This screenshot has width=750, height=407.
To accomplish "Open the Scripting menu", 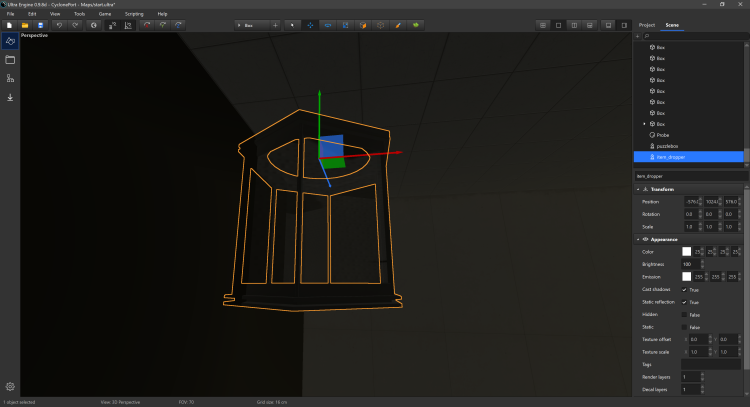I will click(134, 14).
